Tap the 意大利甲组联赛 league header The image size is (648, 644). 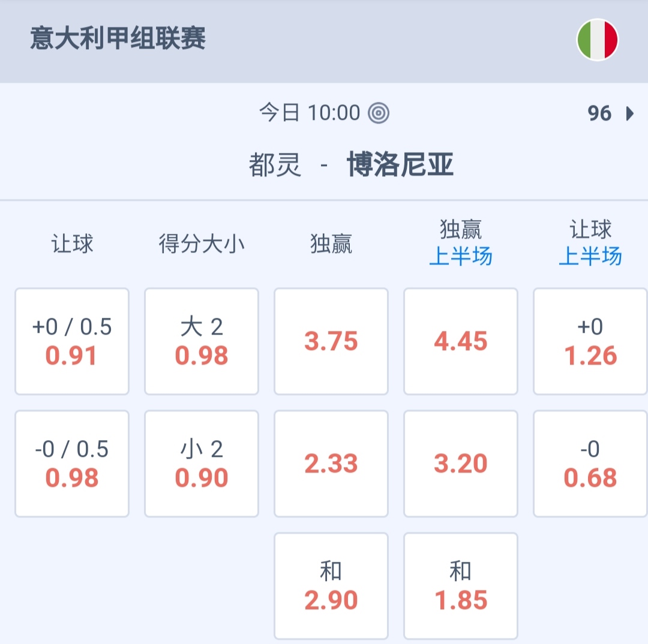point(118,39)
